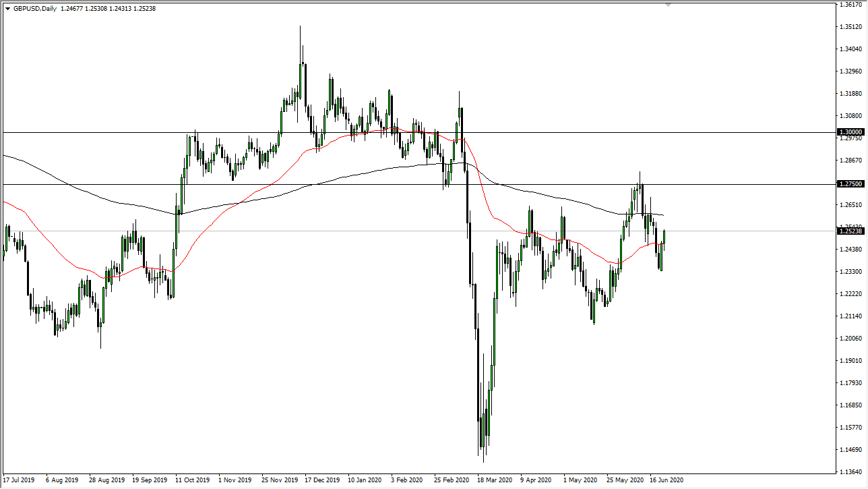
Task: Click the 6 Aug 2019 date label
Action: click(63, 481)
